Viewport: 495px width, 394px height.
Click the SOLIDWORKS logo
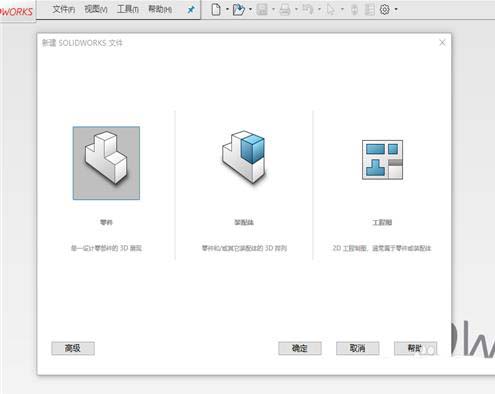pyautogui.click(x=16, y=12)
